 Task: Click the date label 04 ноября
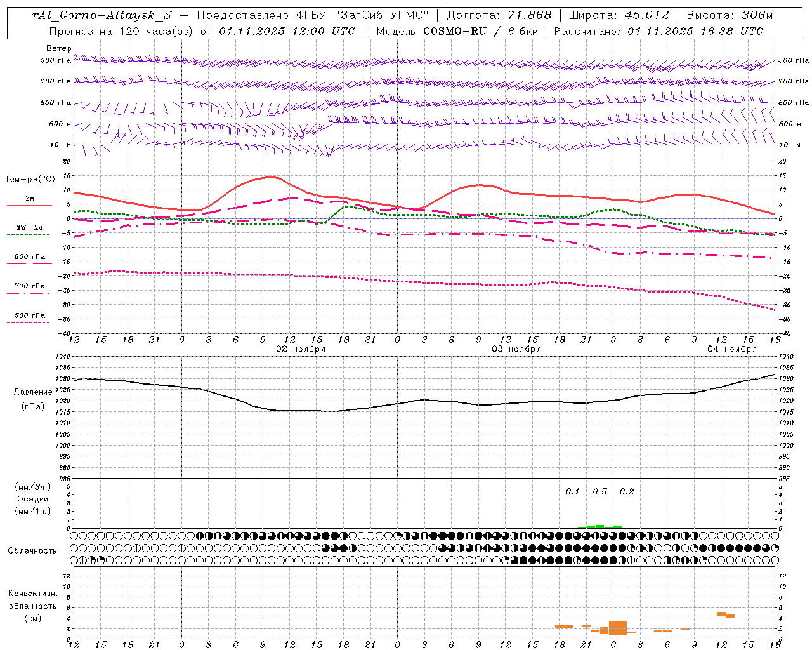coord(731,349)
